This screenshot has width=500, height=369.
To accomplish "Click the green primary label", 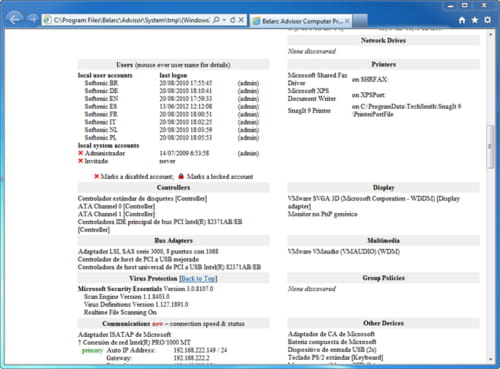I will (92, 350).
